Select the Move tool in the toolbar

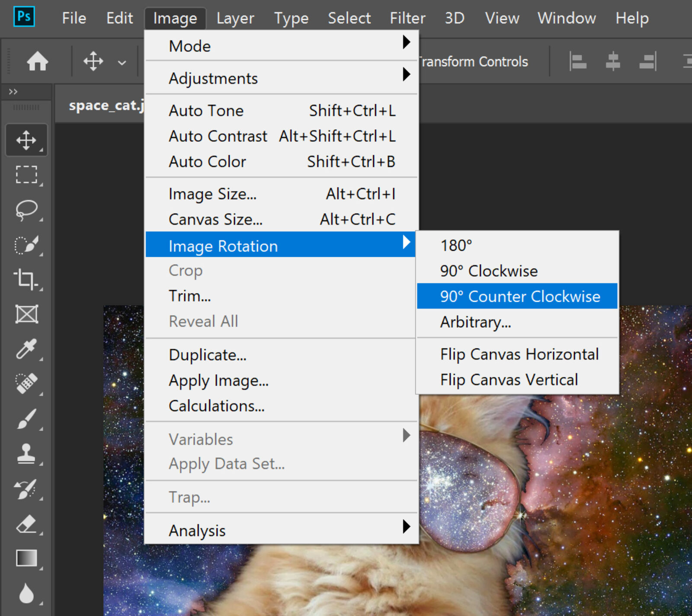coord(26,140)
